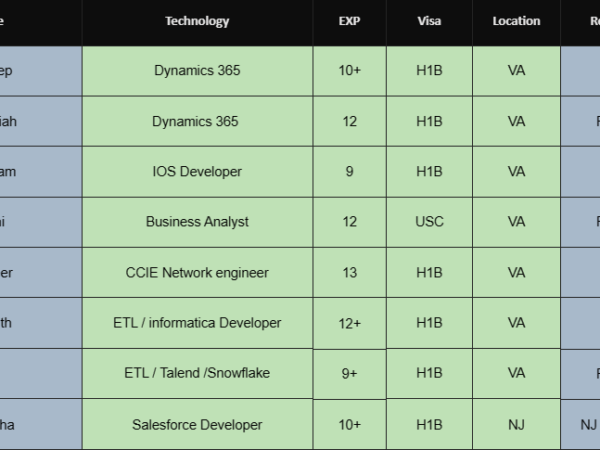Viewport: 600px width, 450px height.
Task: Select the 9+ experience cell
Action: (349, 373)
